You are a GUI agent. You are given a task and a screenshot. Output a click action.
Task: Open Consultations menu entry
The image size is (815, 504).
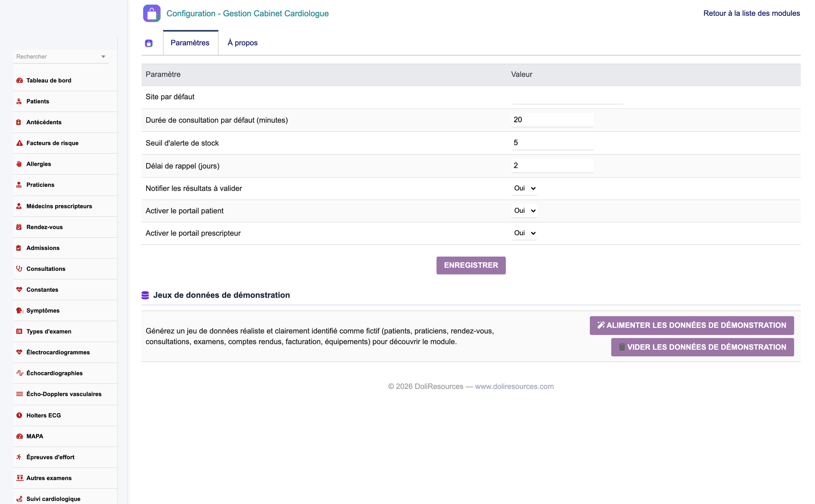click(46, 269)
